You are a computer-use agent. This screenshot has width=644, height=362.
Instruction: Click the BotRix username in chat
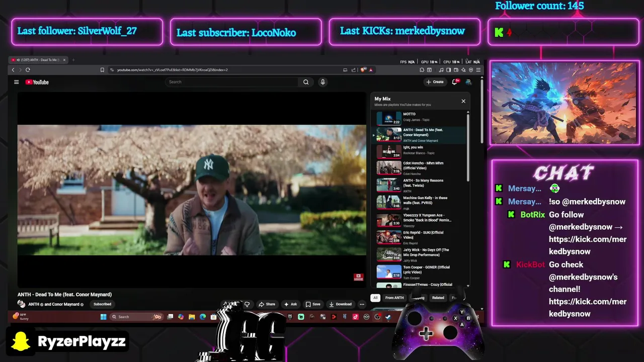533,215
